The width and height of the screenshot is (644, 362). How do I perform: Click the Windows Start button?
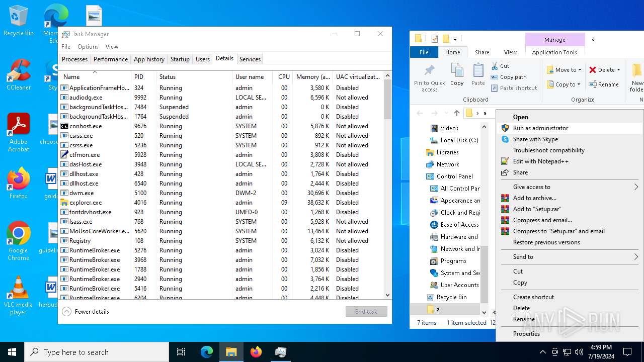point(12,352)
